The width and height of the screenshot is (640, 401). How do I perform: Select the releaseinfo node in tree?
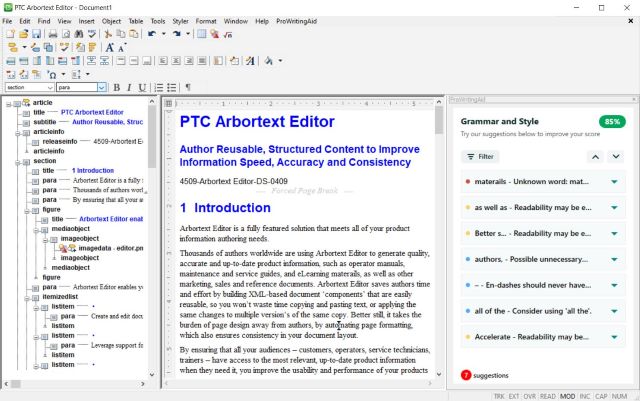[60, 142]
